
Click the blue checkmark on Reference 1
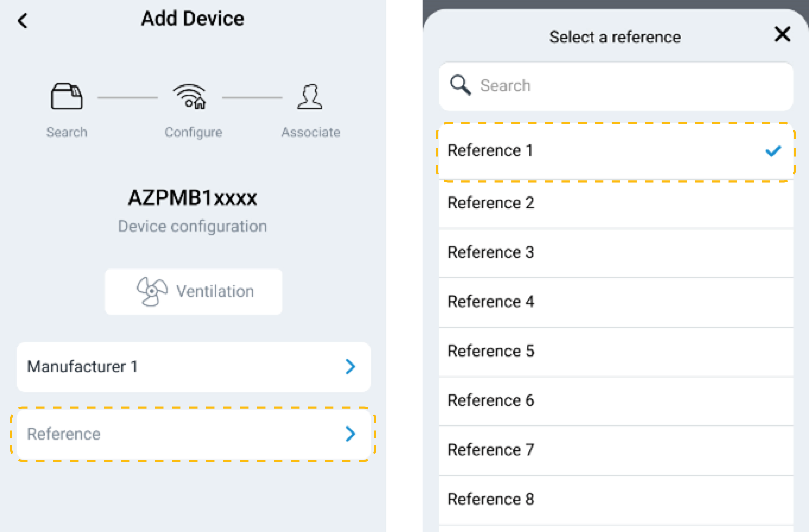(773, 150)
